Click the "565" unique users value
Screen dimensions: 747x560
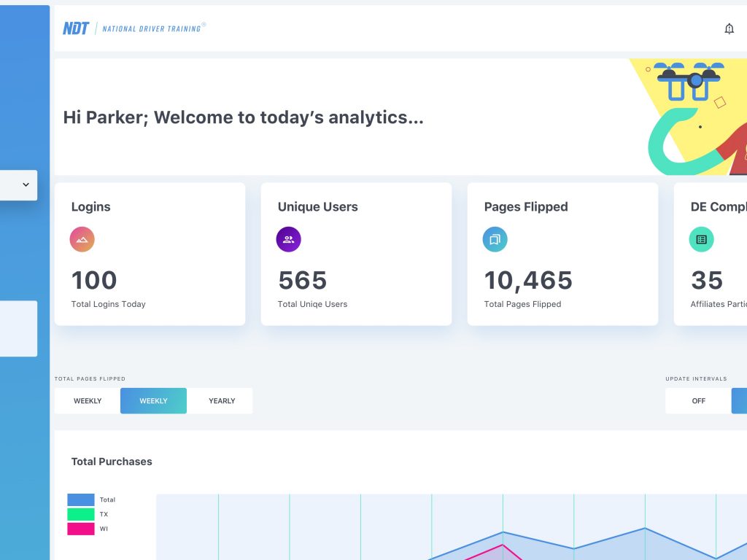[303, 280]
